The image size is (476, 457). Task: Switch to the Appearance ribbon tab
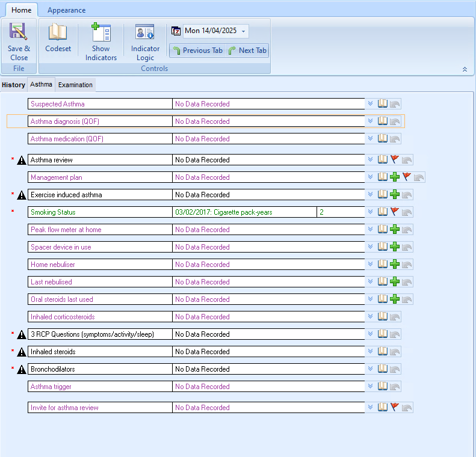point(66,10)
